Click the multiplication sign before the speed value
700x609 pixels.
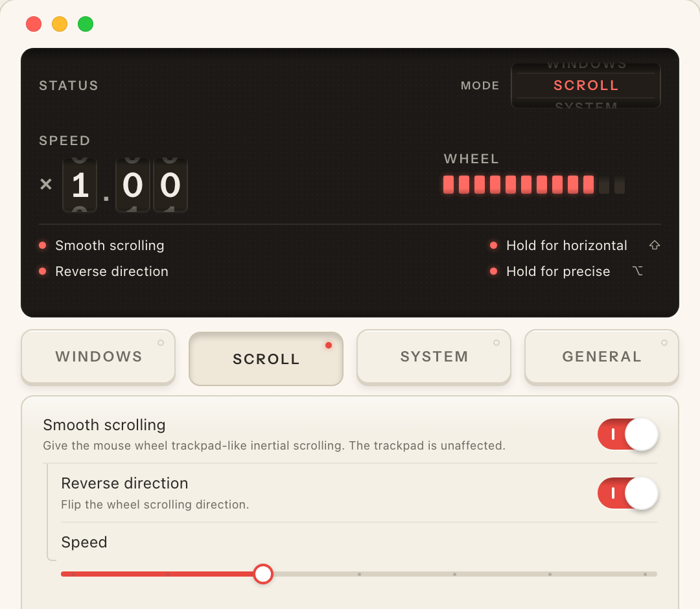click(x=46, y=184)
